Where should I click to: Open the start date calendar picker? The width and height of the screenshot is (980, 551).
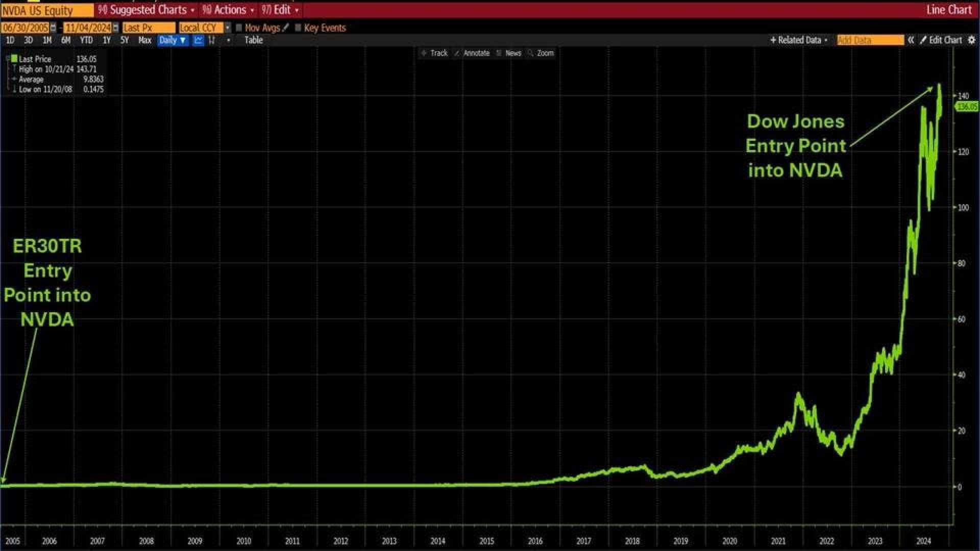click(53, 28)
